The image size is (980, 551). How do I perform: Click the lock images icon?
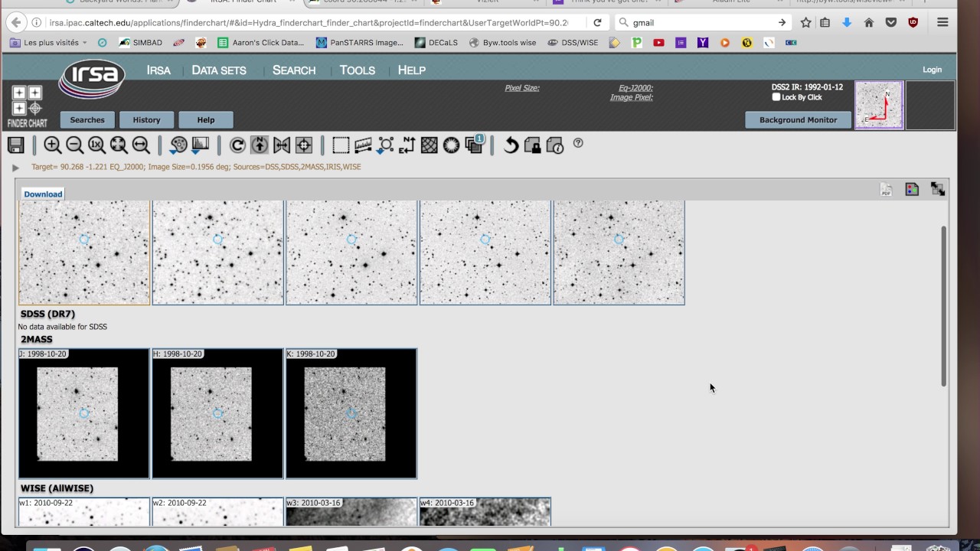coord(533,145)
